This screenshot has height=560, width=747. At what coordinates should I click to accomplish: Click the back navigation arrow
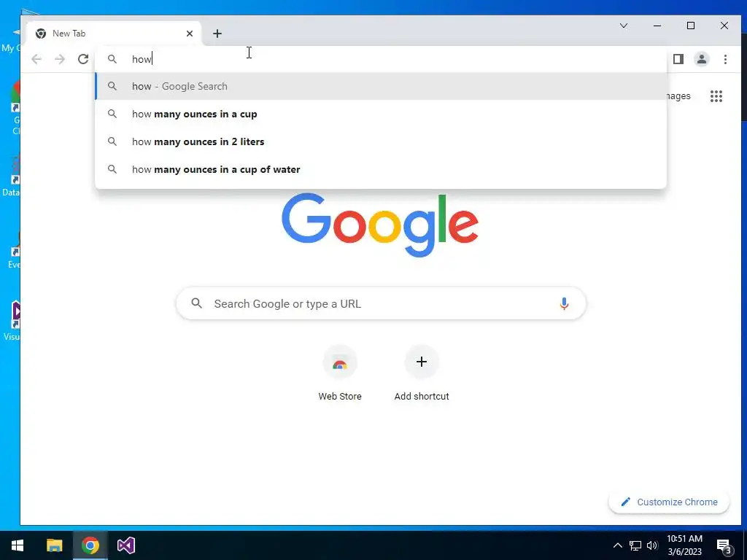[x=36, y=59]
